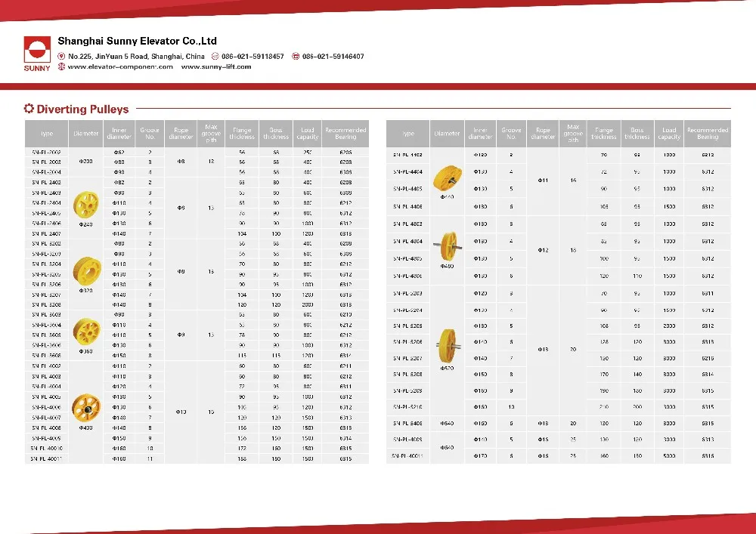Click the Type column header in left table
The height and width of the screenshot is (534, 756).
point(47,134)
